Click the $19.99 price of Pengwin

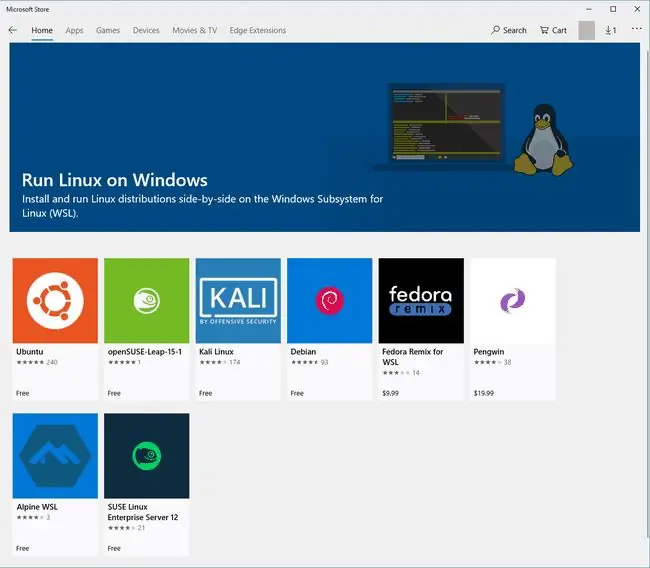pyautogui.click(x=483, y=393)
